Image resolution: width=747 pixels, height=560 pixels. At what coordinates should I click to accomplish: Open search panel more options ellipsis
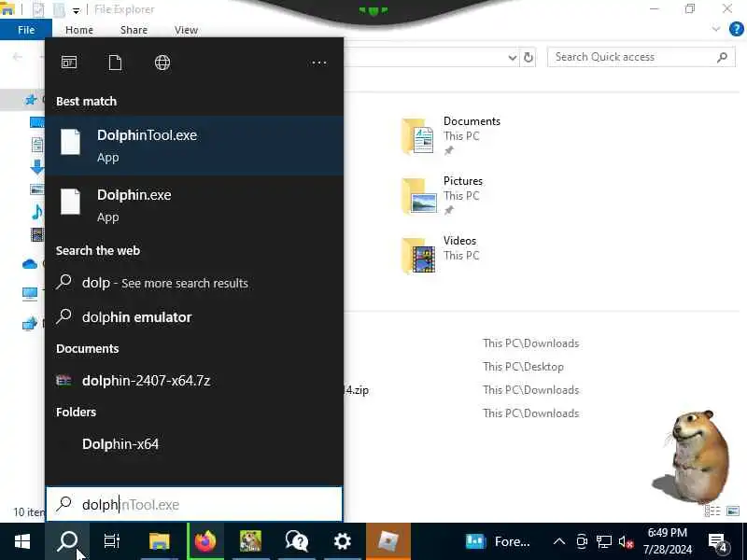(x=318, y=63)
